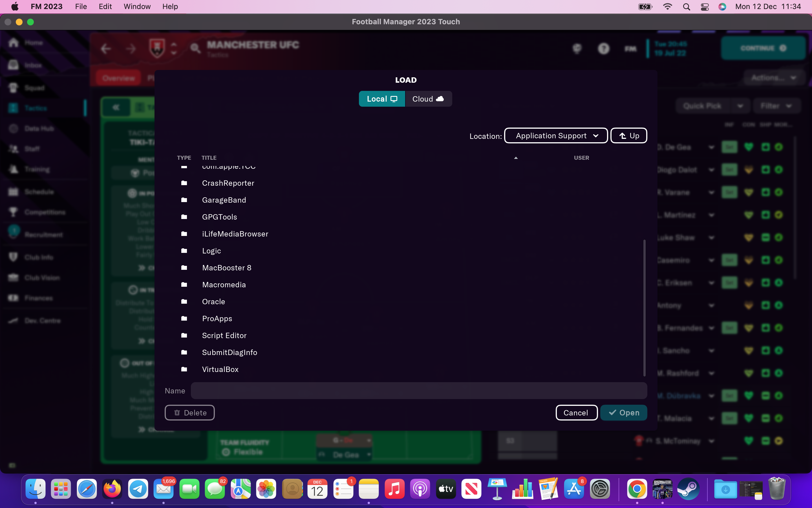Open the CrashReporter folder icon
The width and height of the screenshot is (812, 508).
(184, 183)
